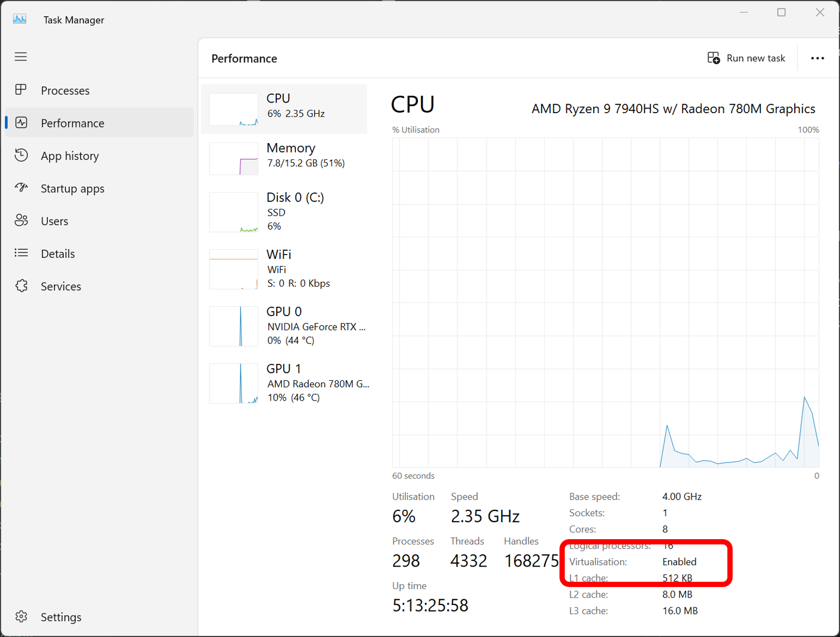This screenshot has width=840, height=637.
Task: Maximize the Task Manager window
Action: (782, 12)
